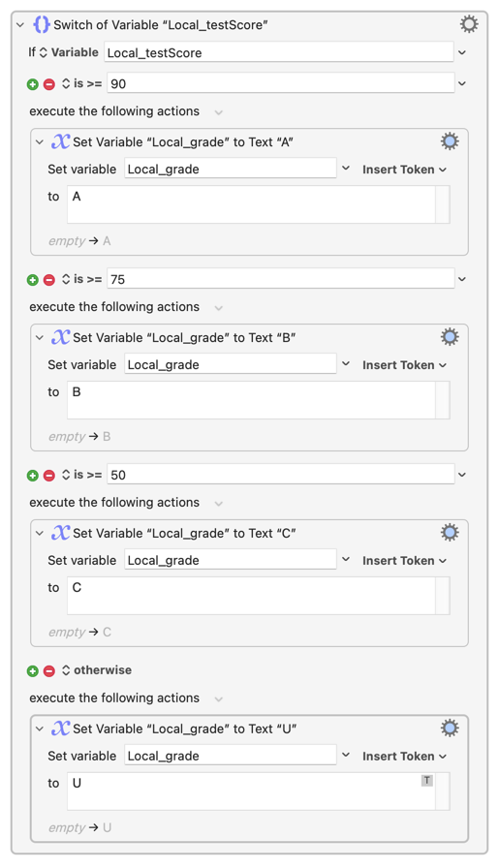Open Insert Token menu in "B" action
Screen dimensions: 499x868
coord(404,365)
